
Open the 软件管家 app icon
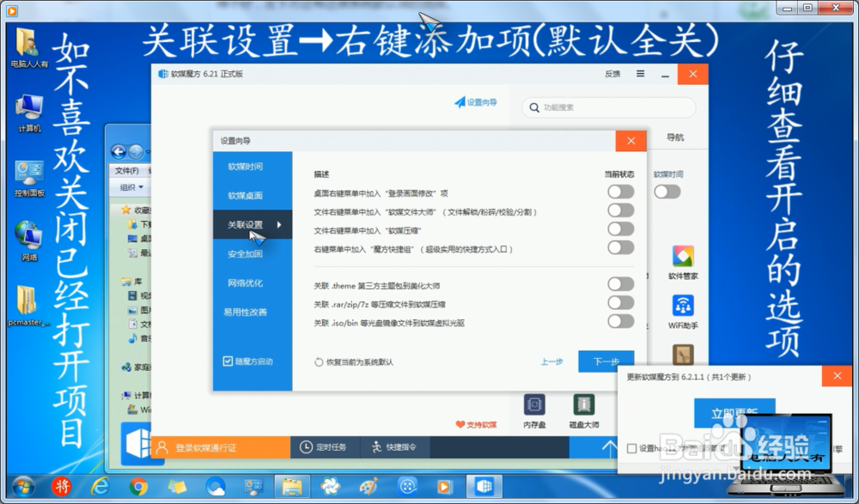coord(683,263)
